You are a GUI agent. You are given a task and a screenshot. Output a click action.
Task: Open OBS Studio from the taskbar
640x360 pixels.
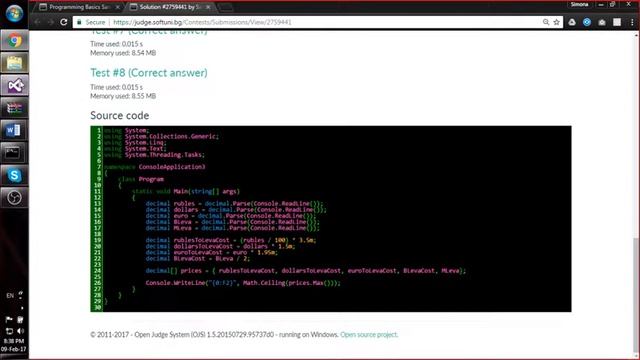14,198
